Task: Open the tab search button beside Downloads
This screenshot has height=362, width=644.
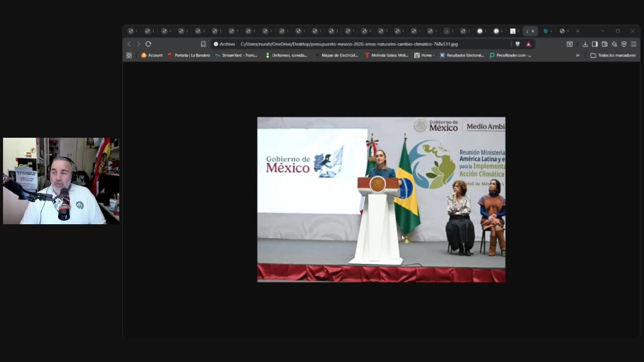Action: coord(570,44)
